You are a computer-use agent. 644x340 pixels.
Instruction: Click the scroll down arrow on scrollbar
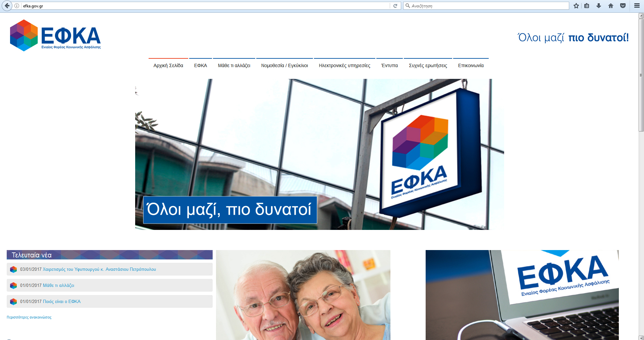click(x=641, y=337)
